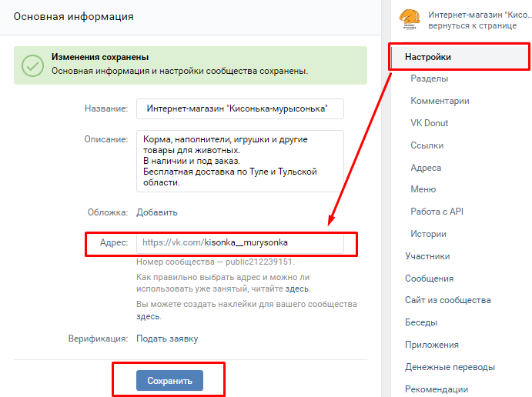532x397 pixels.
Task: Click the Название input field
Action: [x=239, y=109]
